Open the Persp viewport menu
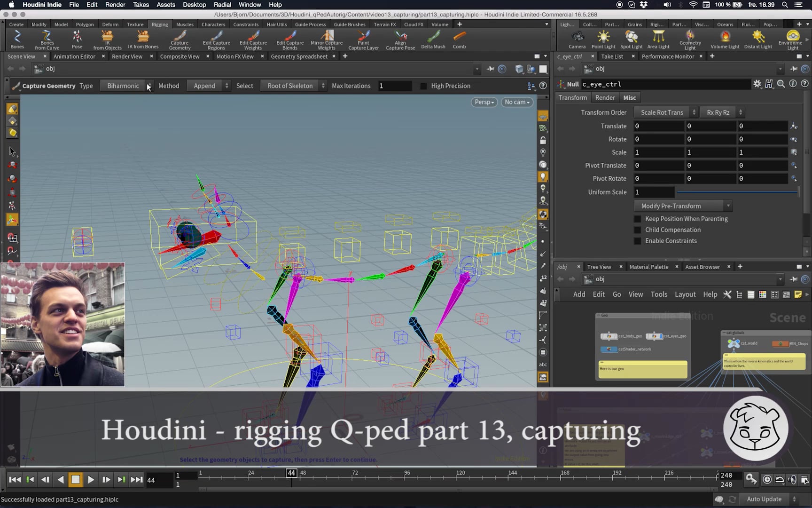The width and height of the screenshot is (812, 508). click(484, 102)
